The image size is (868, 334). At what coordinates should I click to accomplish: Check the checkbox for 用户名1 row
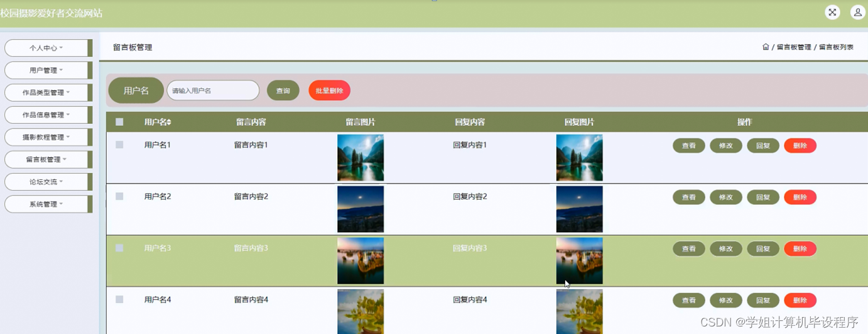coord(119,145)
